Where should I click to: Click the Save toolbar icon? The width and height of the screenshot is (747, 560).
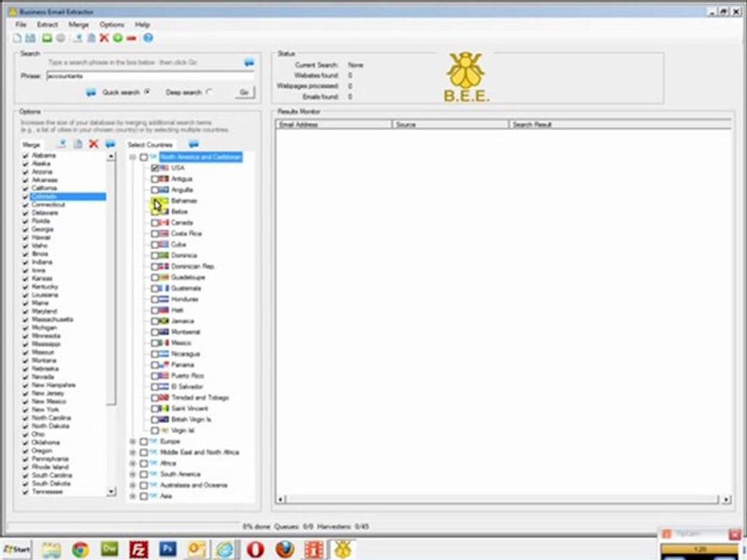click(x=30, y=38)
